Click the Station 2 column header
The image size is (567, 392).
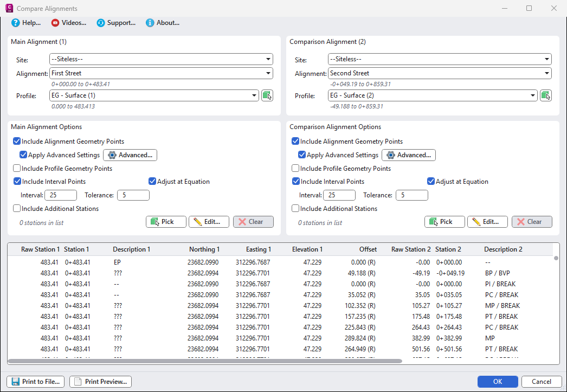point(448,249)
